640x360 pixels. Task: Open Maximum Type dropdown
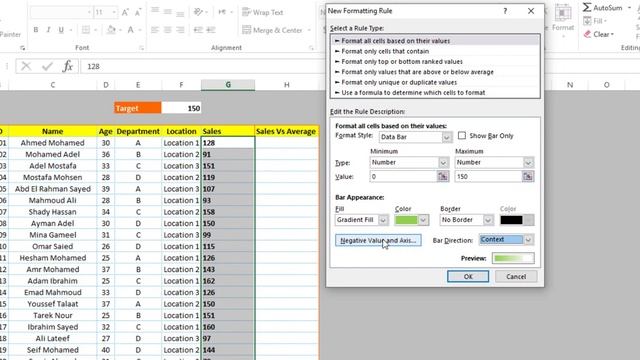pos(528,162)
